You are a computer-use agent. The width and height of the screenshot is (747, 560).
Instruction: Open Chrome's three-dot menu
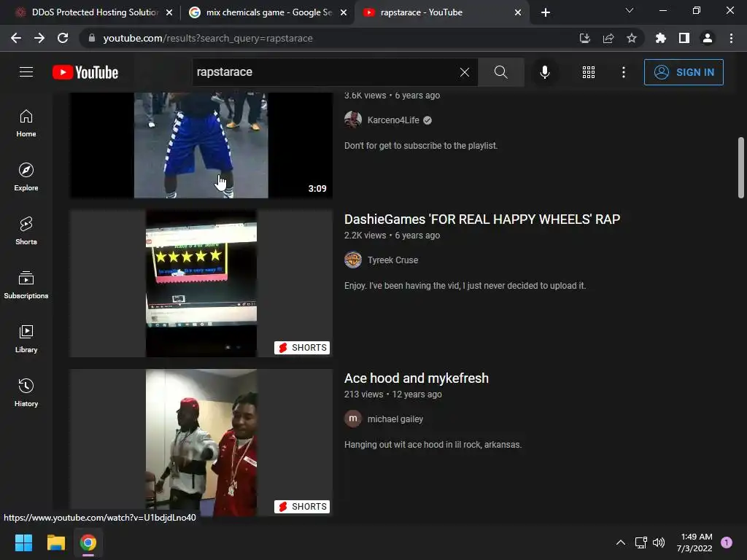(x=731, y=38)
